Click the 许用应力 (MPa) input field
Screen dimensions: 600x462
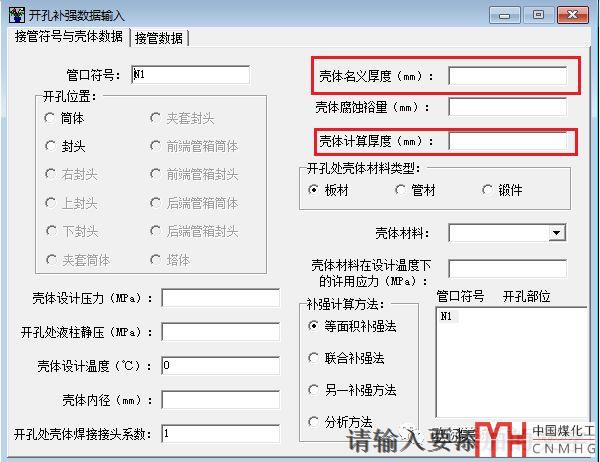point(507,269)
